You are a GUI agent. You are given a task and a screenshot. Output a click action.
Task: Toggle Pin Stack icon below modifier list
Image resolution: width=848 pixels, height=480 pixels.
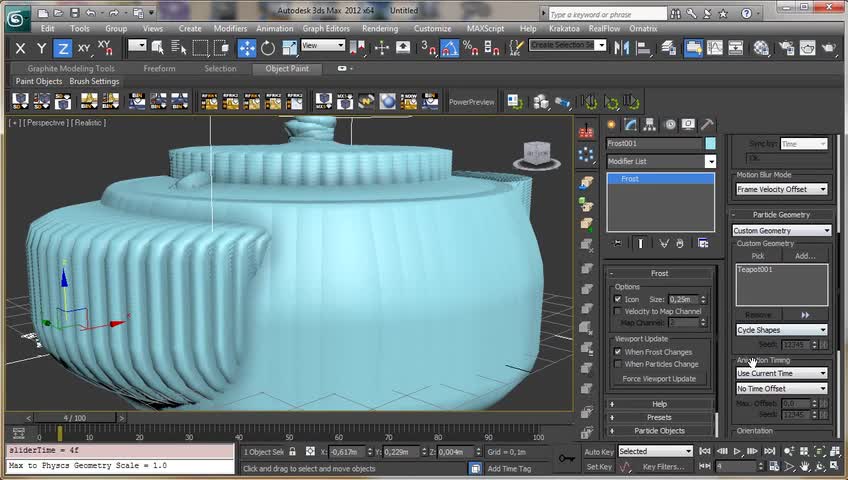(618, 243)
